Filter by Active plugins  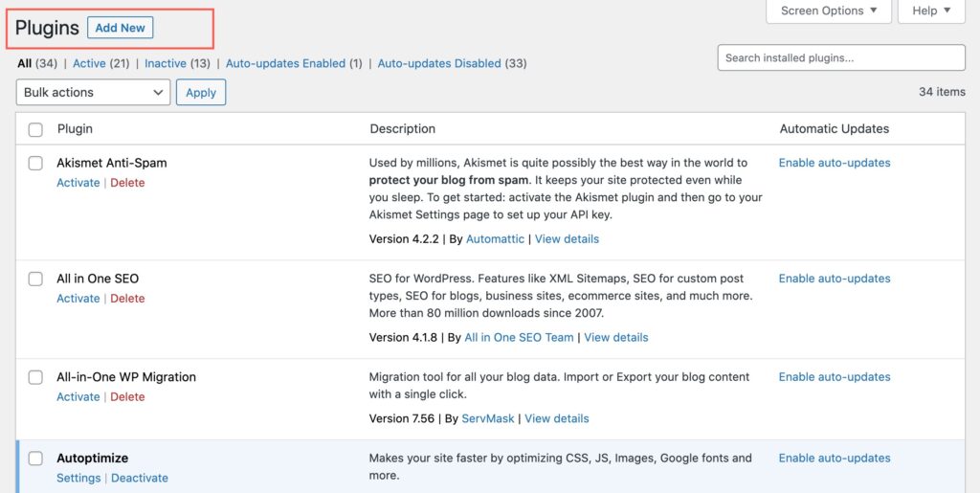[89, 63]
